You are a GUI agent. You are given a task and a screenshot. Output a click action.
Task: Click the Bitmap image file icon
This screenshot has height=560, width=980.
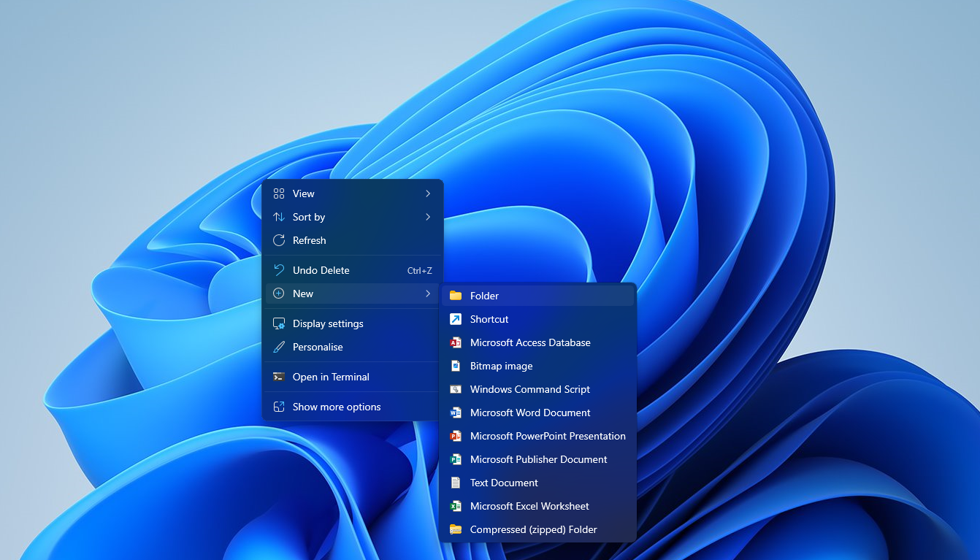click(x=456, y=366)
